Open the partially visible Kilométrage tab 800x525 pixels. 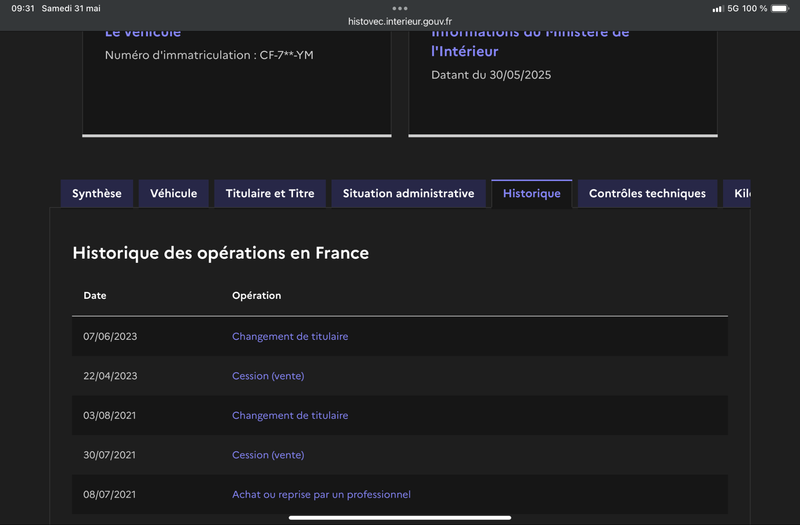[740, 194]
